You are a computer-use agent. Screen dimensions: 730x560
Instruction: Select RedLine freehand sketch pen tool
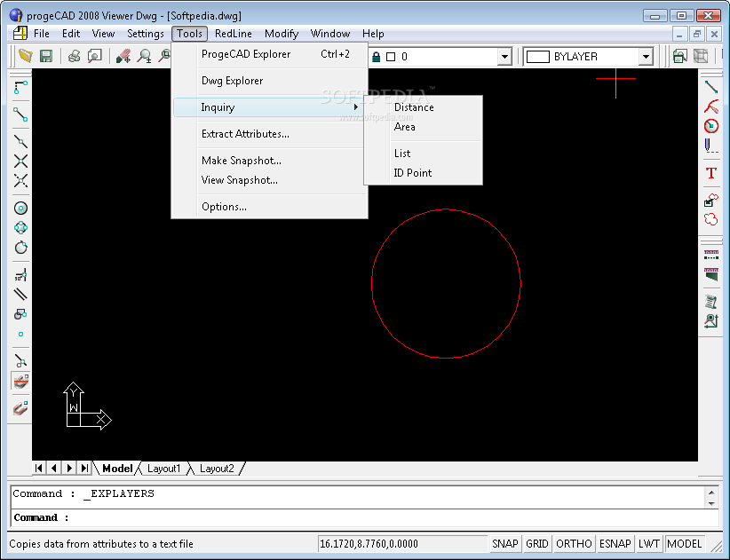click(x=711, y=146)
